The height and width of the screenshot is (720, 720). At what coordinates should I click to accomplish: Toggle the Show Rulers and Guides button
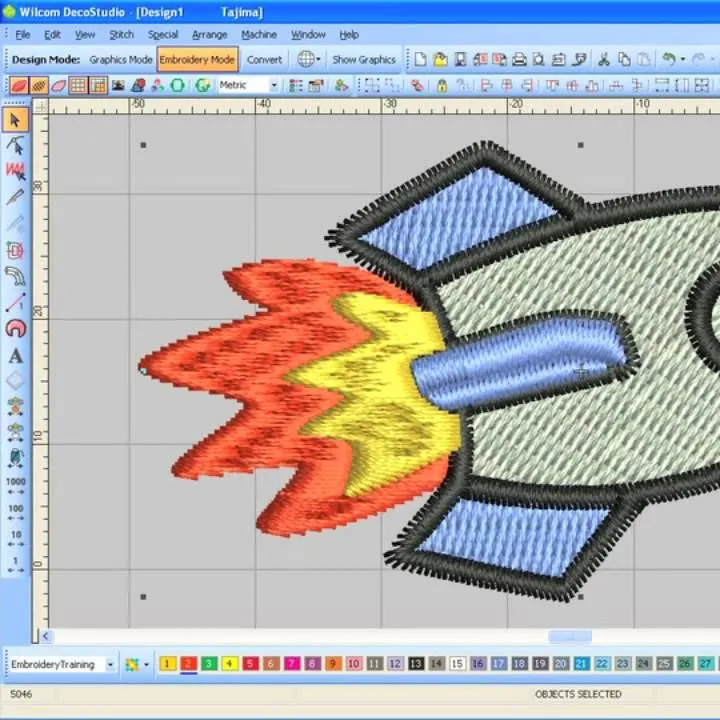(98, 85)
